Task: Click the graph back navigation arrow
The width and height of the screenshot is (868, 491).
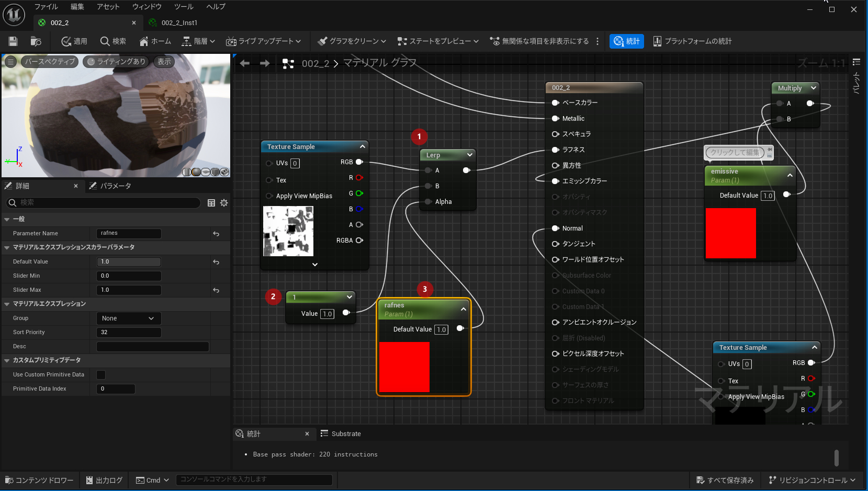Action: point(244,63)
